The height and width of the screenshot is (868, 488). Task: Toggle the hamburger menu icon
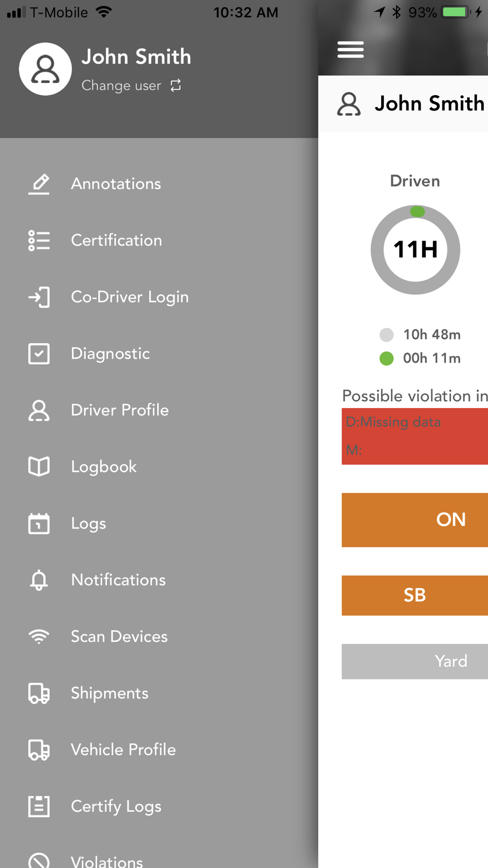[x=350, y=49]
